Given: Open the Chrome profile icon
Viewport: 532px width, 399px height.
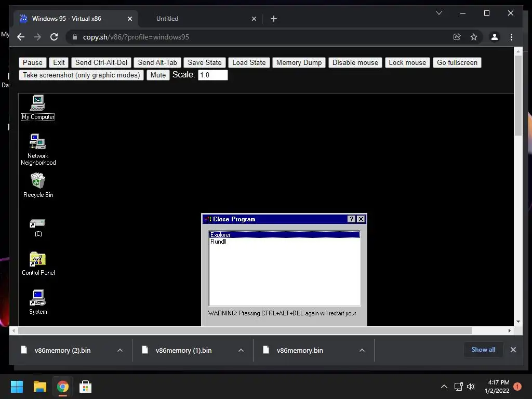Looking at the screenshot, I should click(495, 37).
